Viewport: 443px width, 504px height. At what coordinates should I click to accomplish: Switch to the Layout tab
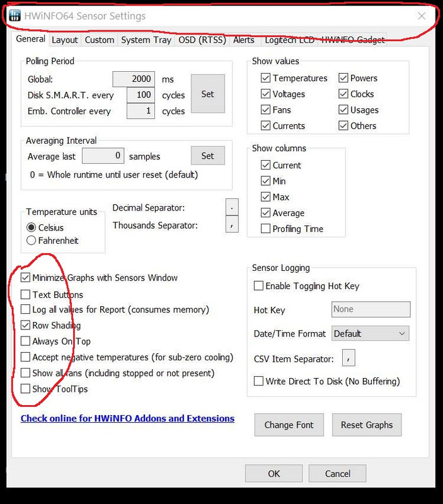point(65,40)
